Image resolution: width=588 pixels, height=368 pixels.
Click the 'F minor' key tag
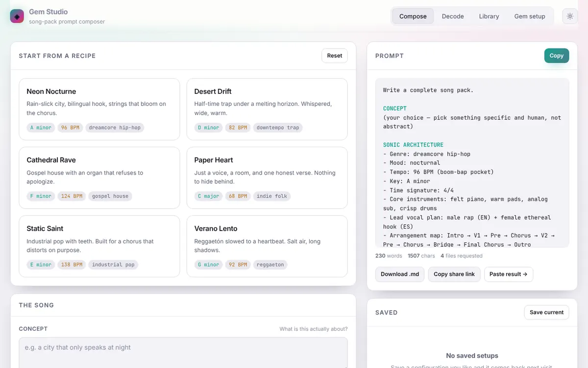click(x=41, y=196)
